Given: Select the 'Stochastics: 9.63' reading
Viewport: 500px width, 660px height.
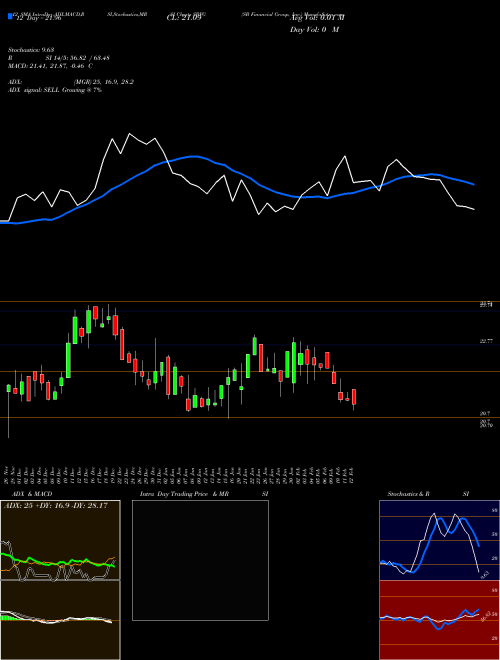Looking at the screenshot, I should click(31, 50).
